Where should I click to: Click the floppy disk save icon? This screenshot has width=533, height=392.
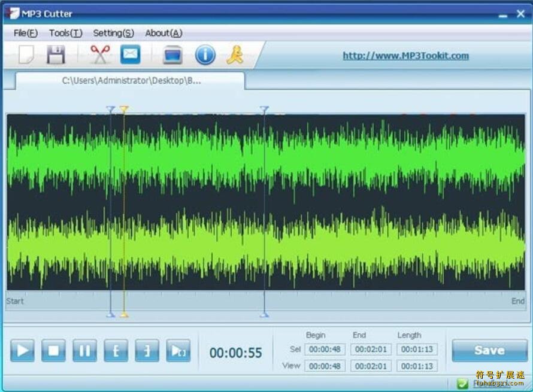[x=56, y=54]
